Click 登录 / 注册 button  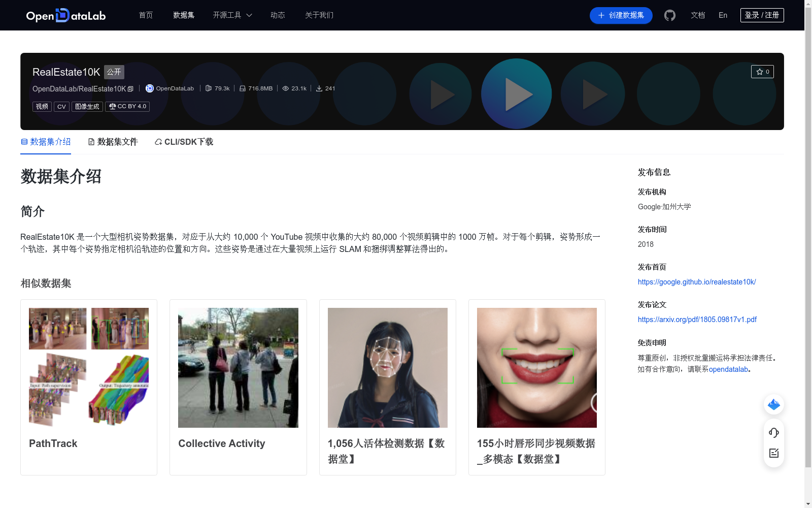click(762, 15)
